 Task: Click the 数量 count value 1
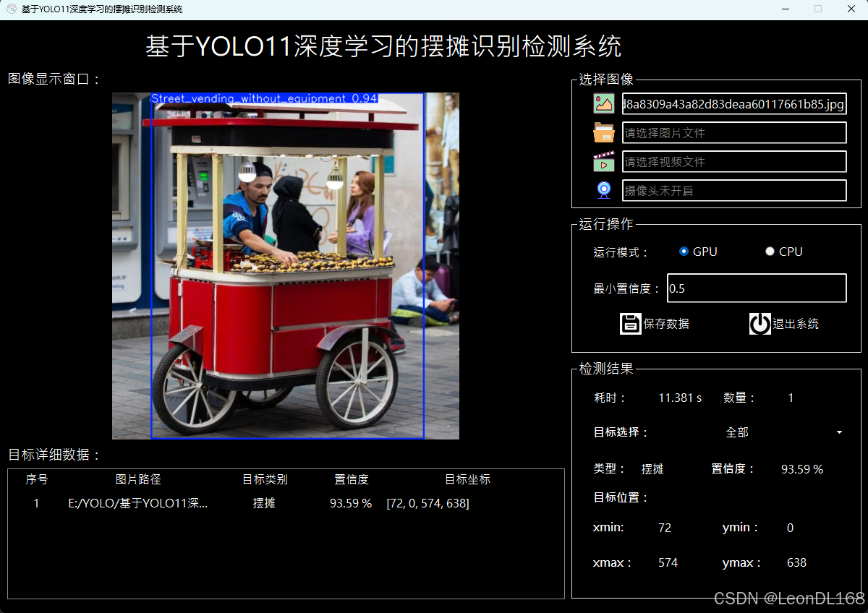[791, 398]
